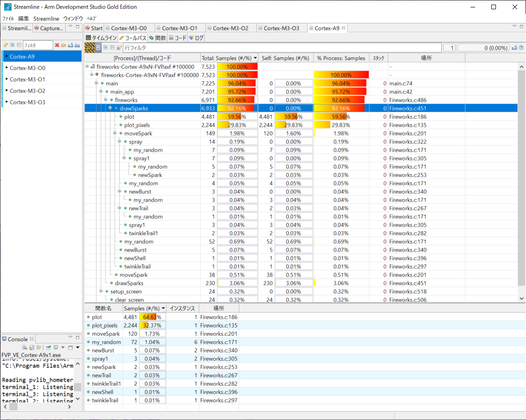526x420 pixels.
Task: Toggle scroll lock icon in Console toolbar
Action: pos(32,347)
